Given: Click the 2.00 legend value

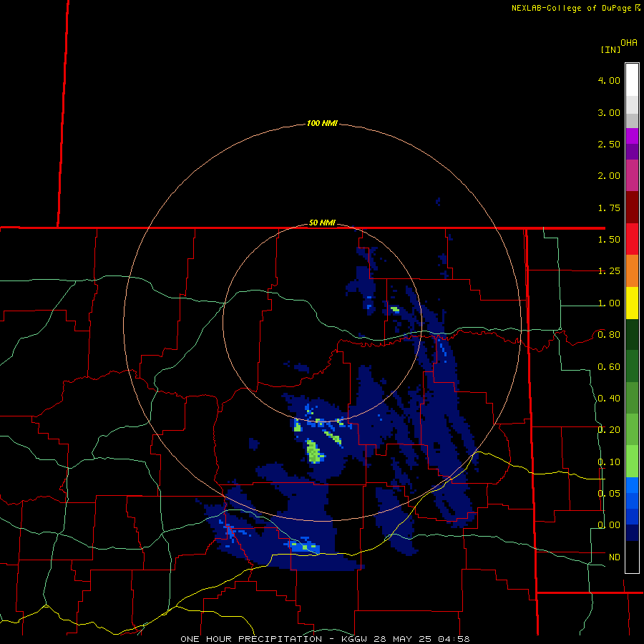Looking at the screenshot, I should coord(609,176).
